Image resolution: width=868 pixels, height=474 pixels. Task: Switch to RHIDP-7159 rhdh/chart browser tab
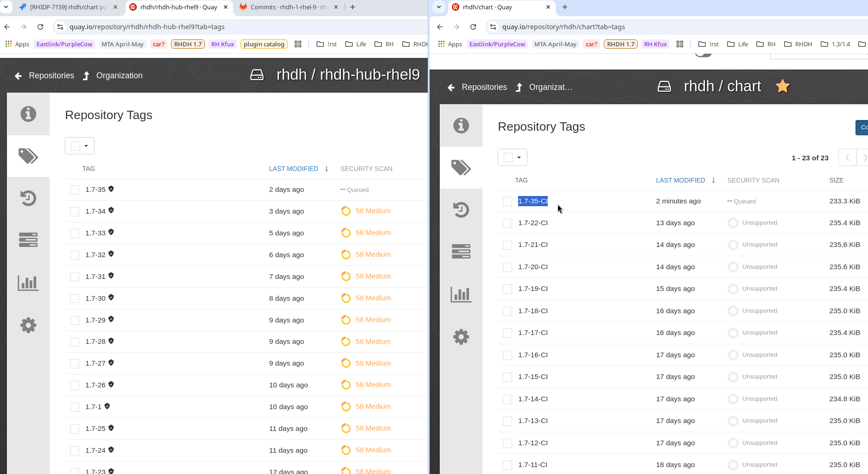[68, 7]
